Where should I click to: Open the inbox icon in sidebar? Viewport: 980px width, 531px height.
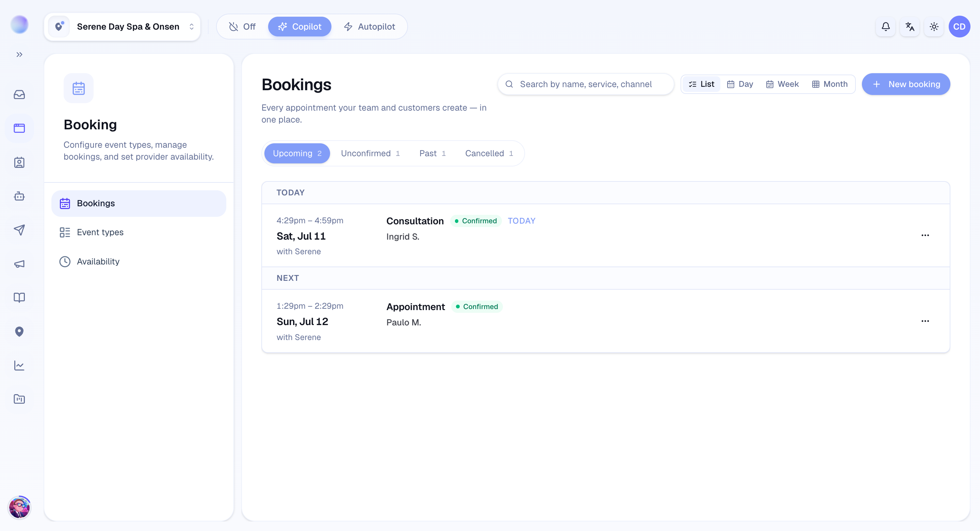19,94
